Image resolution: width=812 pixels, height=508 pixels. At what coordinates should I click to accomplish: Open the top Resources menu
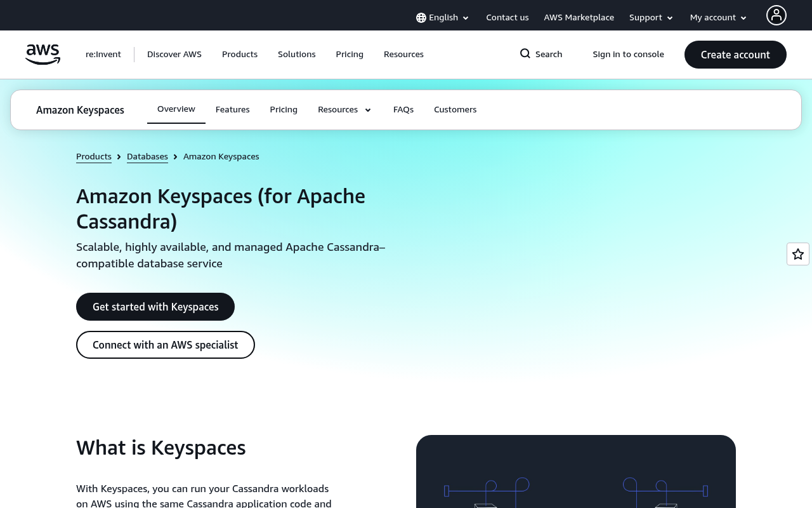click(x=403, y=55)
